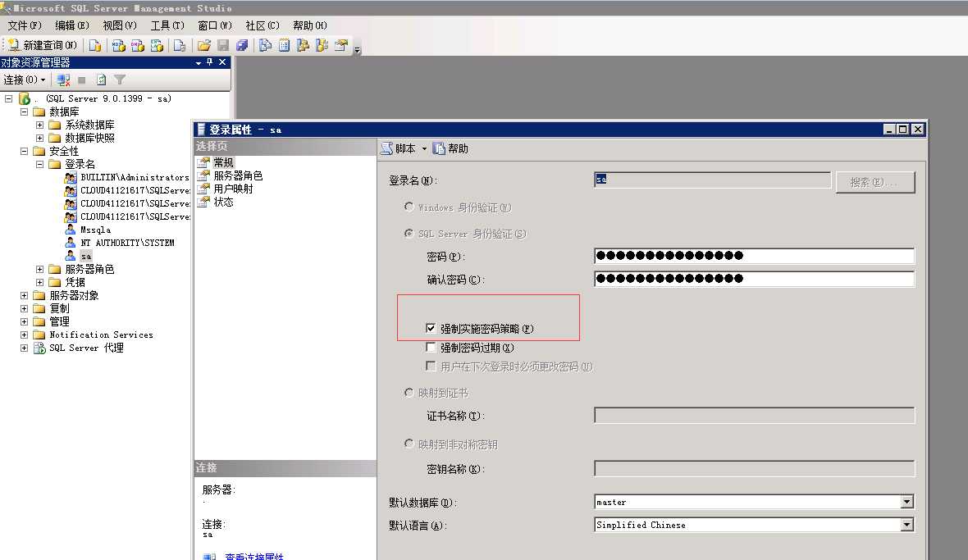Toggle 强制实施密码策略 checkbox
This screenshot has width=968, height=560.
coord(431,328)
